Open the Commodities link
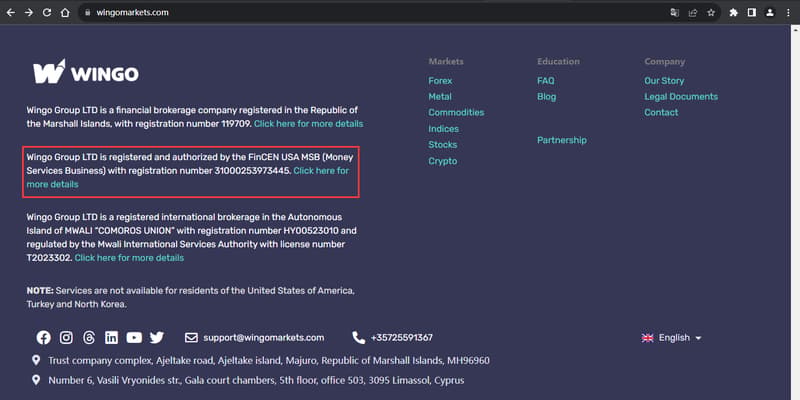 [456, 112]
